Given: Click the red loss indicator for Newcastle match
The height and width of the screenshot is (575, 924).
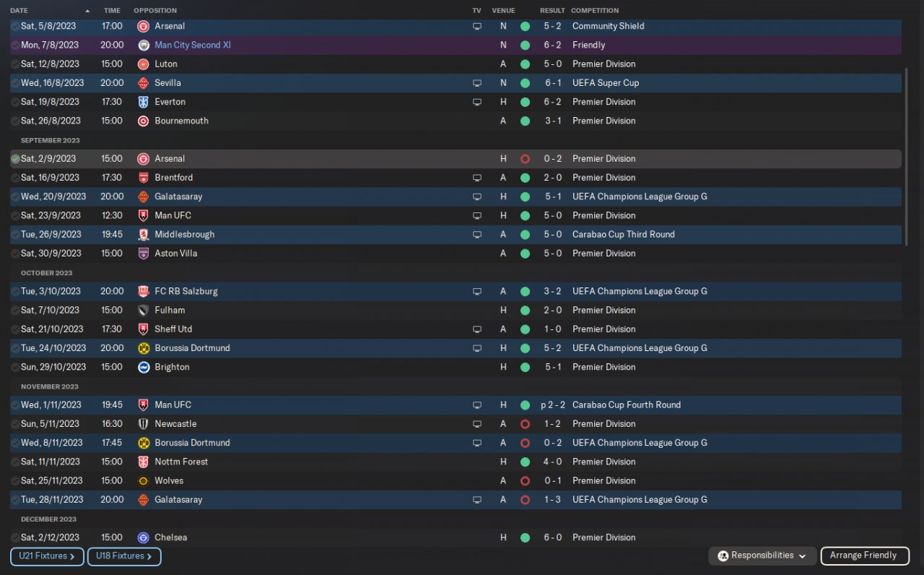Looking at the screenshot, I should tap(525, 424).
